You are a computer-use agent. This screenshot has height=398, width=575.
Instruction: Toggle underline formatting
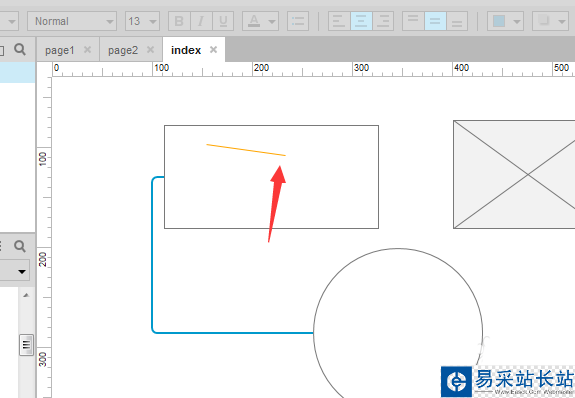pos(223,21)
